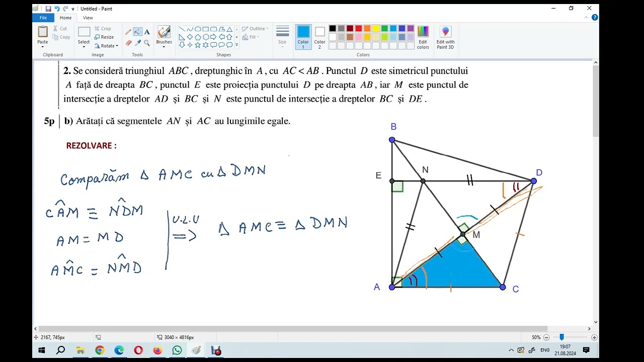The height and width of the screenshot is (362, 644).
Task: Choose the yellow color swatch
Action: 376,29
